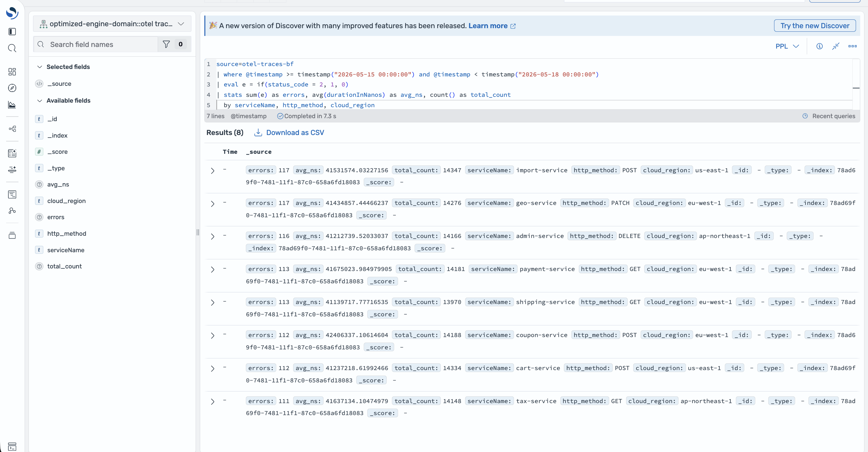Open the three-dot query options menu
868x452 pixels.
[x=852, y=46]
